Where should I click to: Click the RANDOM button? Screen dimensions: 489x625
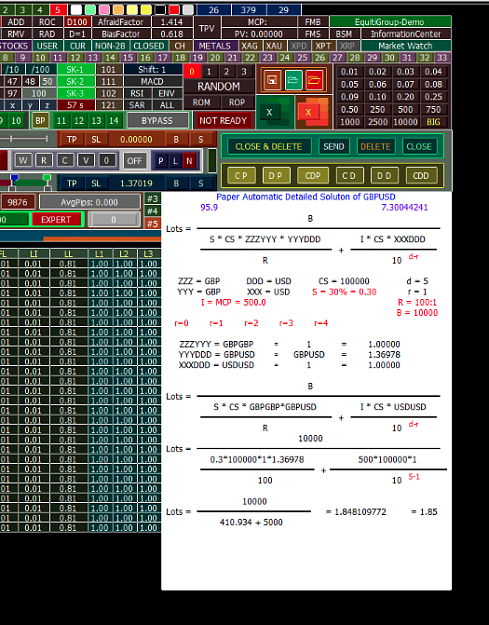pos(219,86)
